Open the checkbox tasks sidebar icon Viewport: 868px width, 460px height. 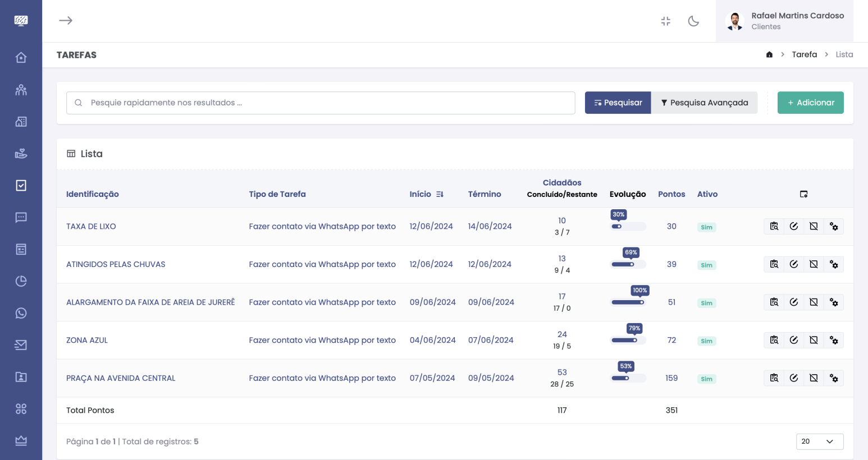click(21, 186)
